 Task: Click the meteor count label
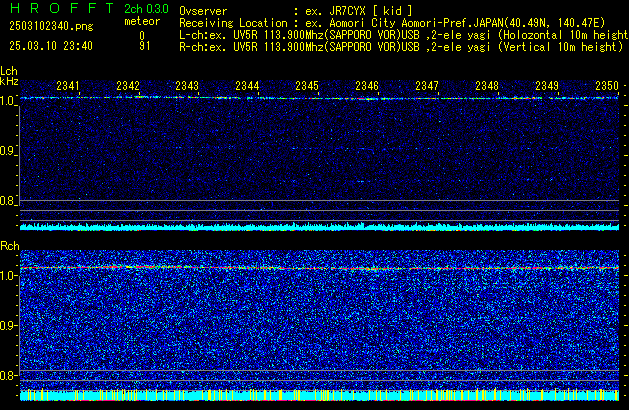click(x=142, y=21)
